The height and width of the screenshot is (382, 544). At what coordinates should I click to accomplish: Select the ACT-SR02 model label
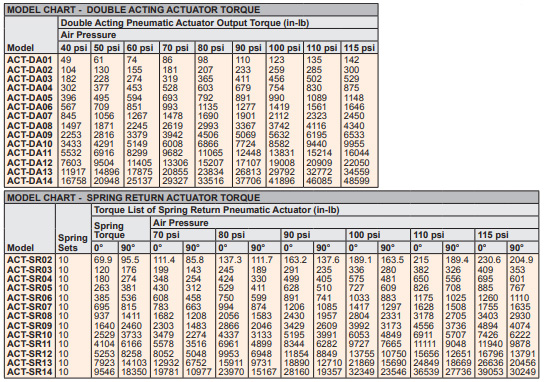click(29, 260)
